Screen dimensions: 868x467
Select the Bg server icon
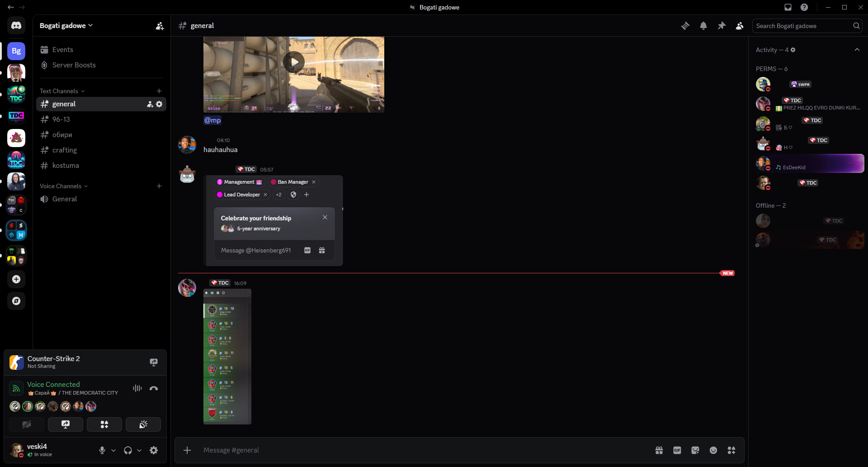pos(16,51)
